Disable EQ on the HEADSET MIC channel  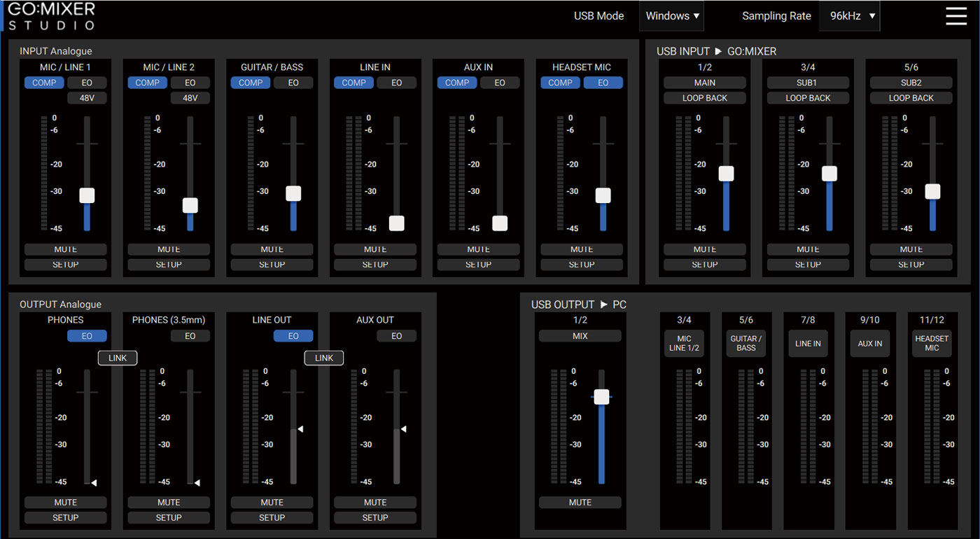pyautogui.click(x=603, y=83)
